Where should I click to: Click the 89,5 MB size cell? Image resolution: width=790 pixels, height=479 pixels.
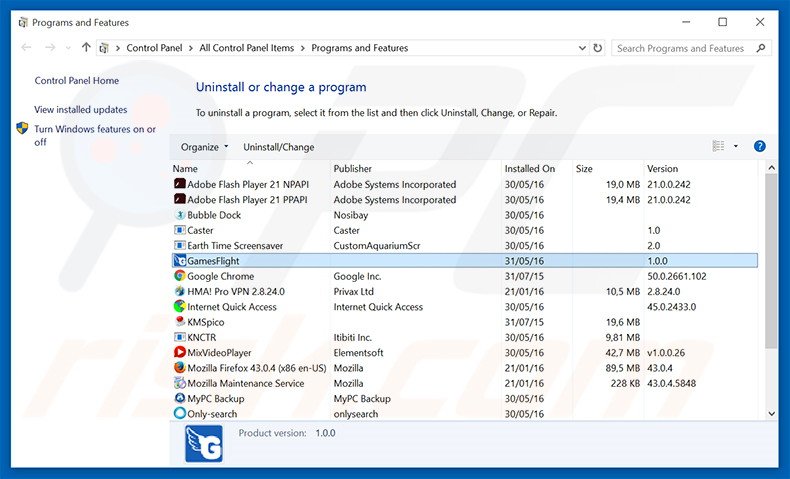click(623, 368)
